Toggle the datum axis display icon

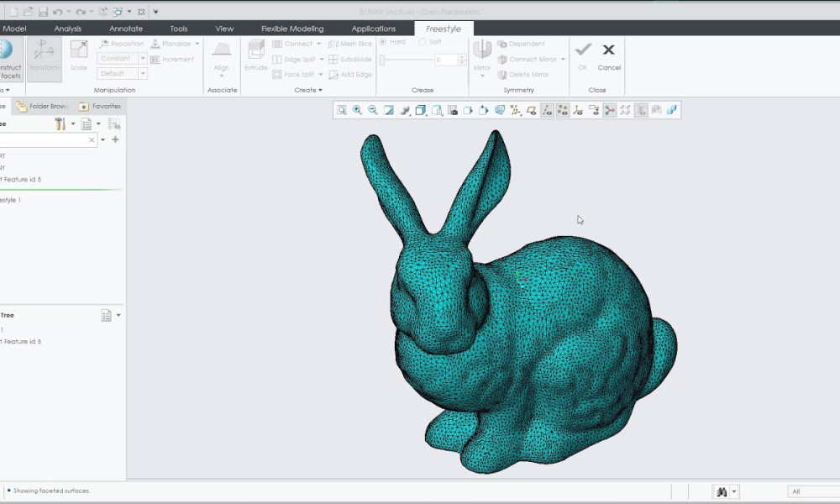(x=547, y=110)
